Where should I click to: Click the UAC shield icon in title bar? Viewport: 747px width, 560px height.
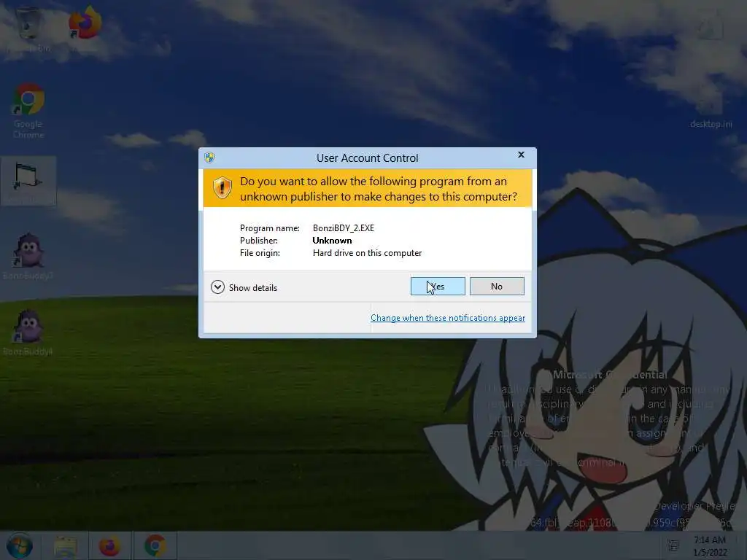pos(209,157)
